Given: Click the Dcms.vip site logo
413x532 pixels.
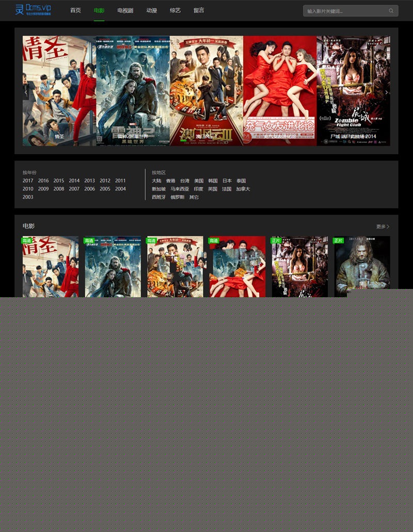Looking at the screenshot, I should point(33,10).
